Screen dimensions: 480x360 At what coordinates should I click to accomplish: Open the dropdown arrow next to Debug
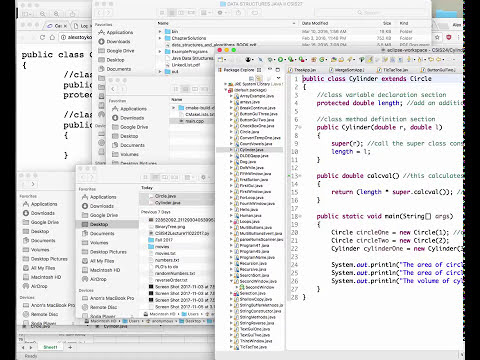pos(275,60)
